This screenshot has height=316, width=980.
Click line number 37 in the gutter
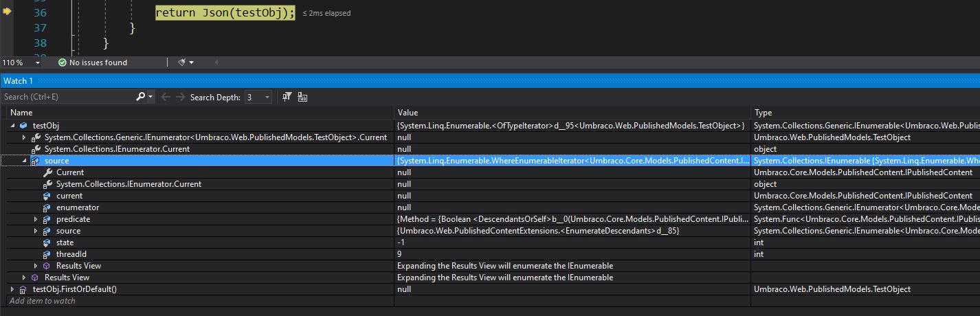coord(40,28)
